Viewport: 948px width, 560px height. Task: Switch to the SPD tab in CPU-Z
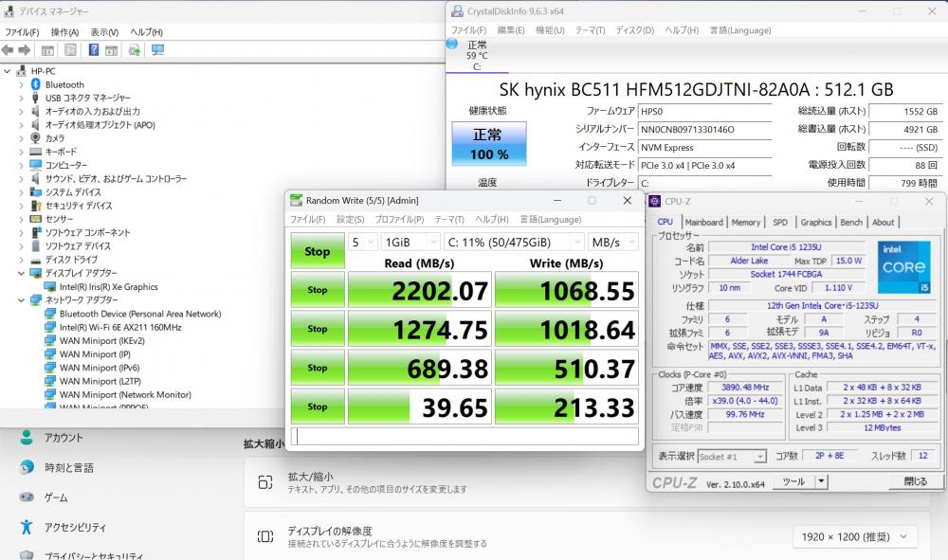[780, 223]
